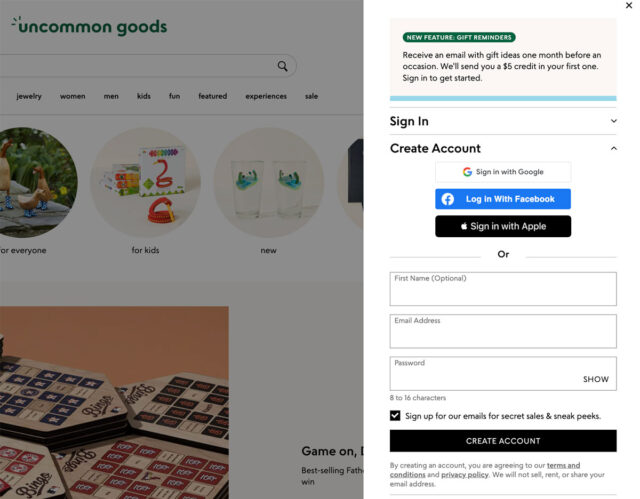Screen dimensions: 640x499
Task: Show the password characters
Action: click(596, 380)
